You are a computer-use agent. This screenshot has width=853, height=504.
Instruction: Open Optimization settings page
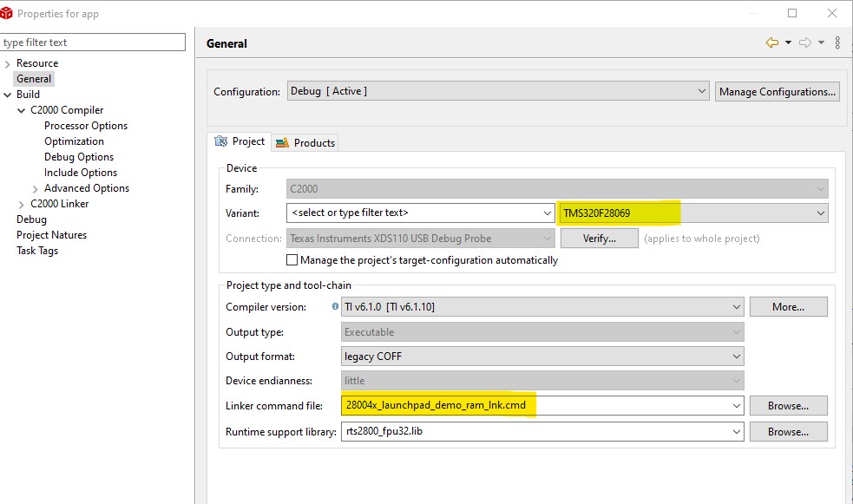click(x=74, y=141)
